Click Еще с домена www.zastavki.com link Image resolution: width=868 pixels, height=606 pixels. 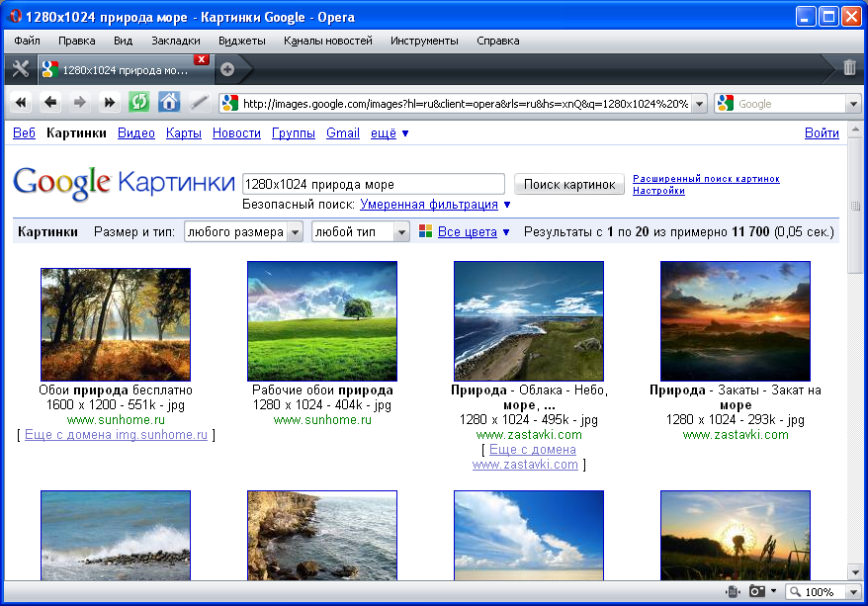(526, 457)
